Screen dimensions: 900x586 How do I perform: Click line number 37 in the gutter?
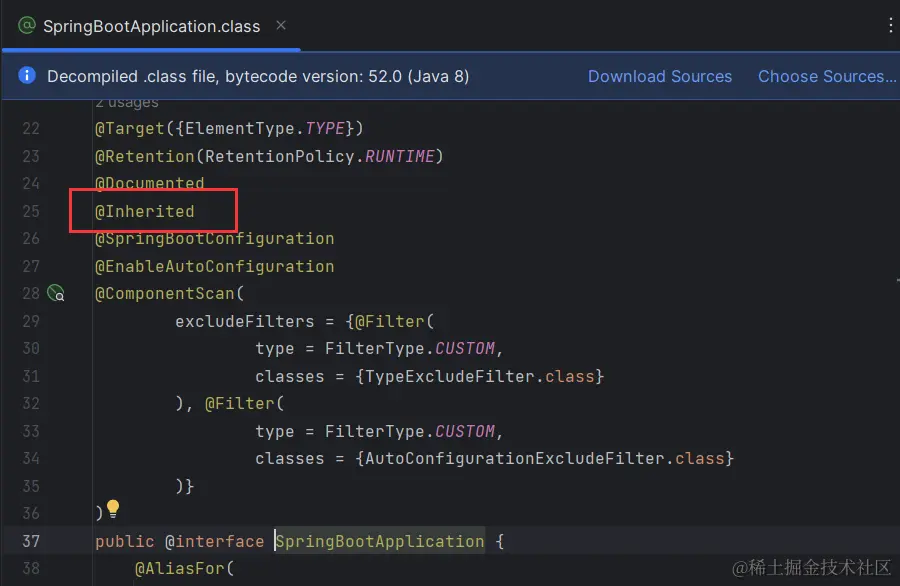click(31, 541)
